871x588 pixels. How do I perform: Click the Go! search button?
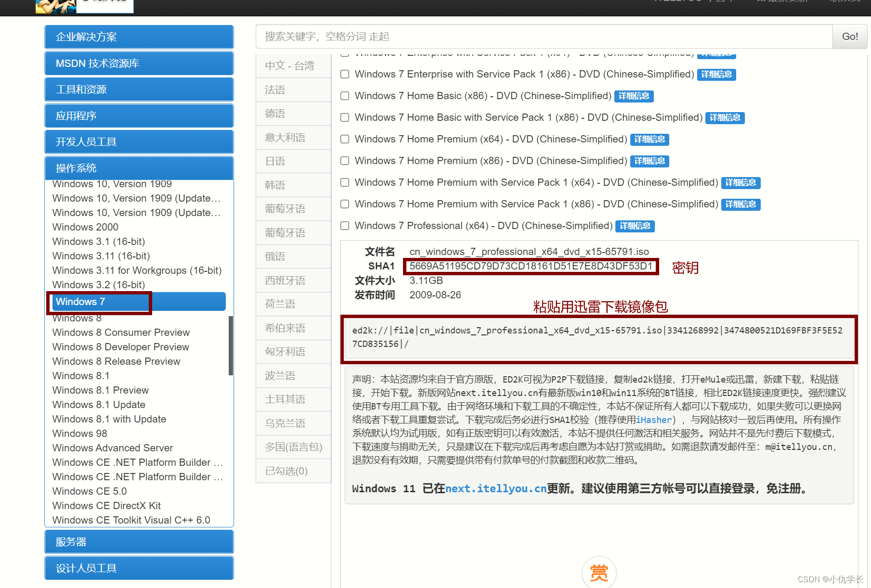[850, 37]
